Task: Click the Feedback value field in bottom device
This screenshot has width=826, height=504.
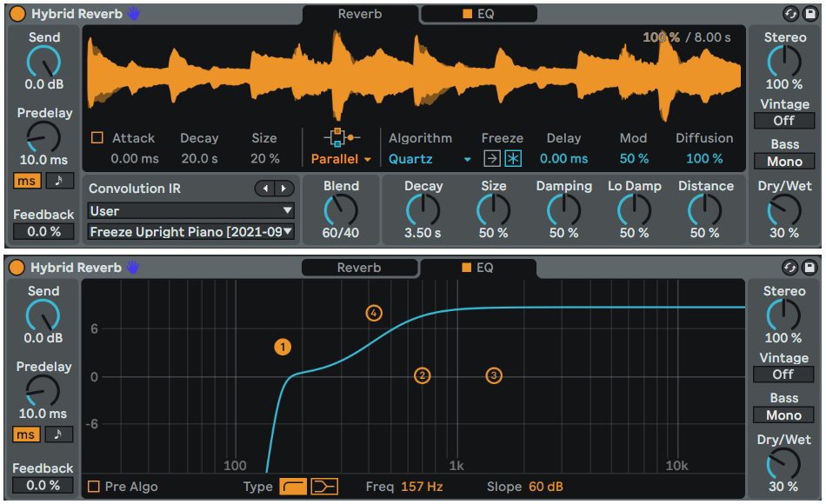Action: point(43,485)
